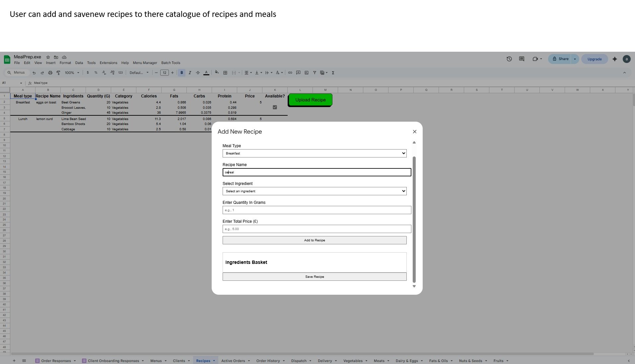The image size is (635, 364).
Task: Toggle bold formatting
Action: [181, 73]
